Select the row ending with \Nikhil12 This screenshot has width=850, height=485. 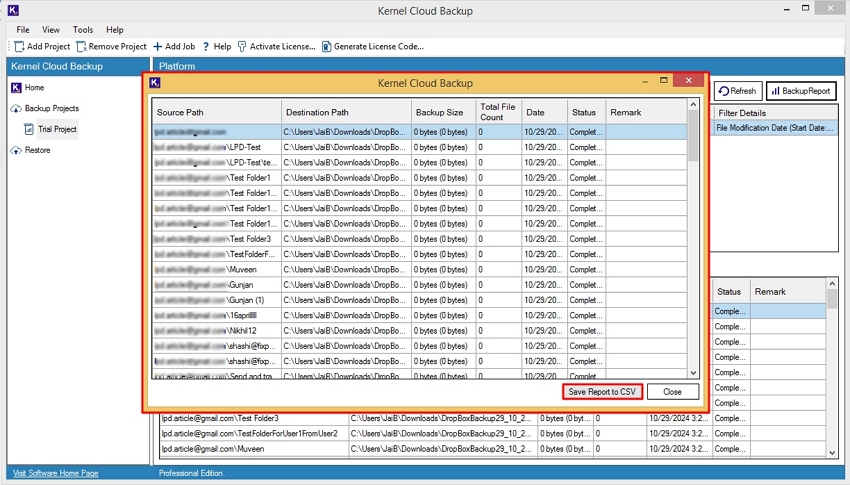click(419, 331)
